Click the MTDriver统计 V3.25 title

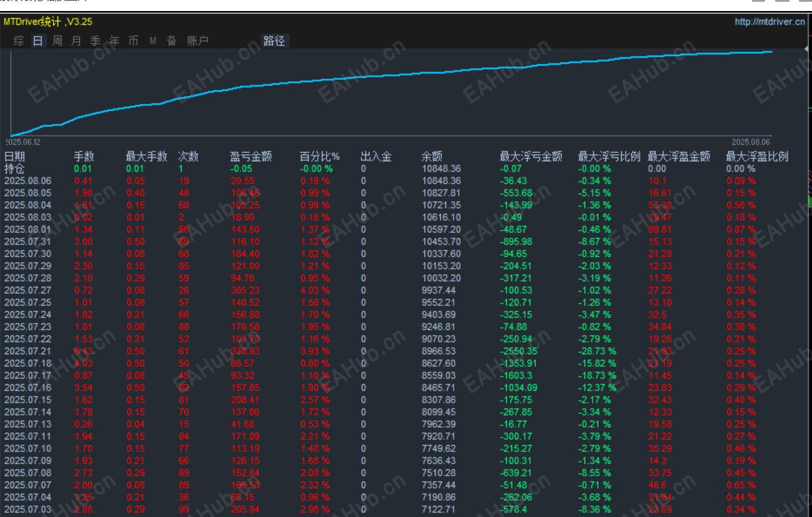[x=48, y=22]
